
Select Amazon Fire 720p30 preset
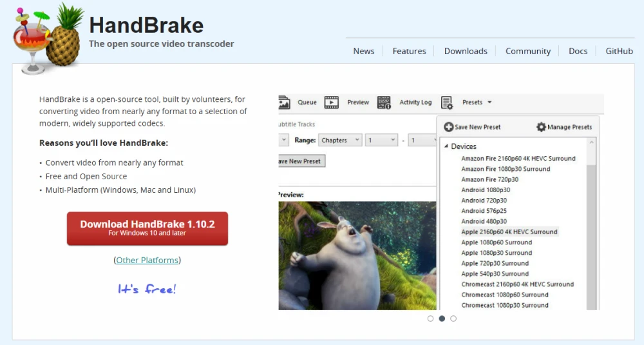pyautogui.click(x=489, y=179)
